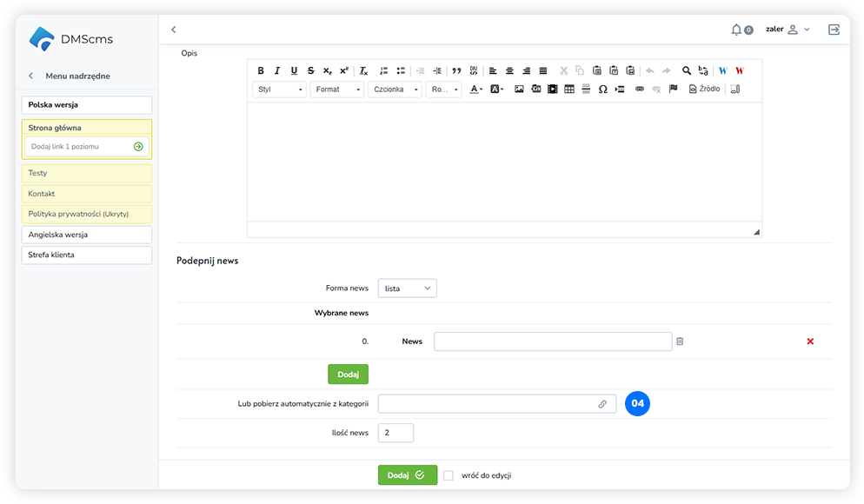Click the logout icon at top right
Screen dimensions: 864x504
(834, 30)
